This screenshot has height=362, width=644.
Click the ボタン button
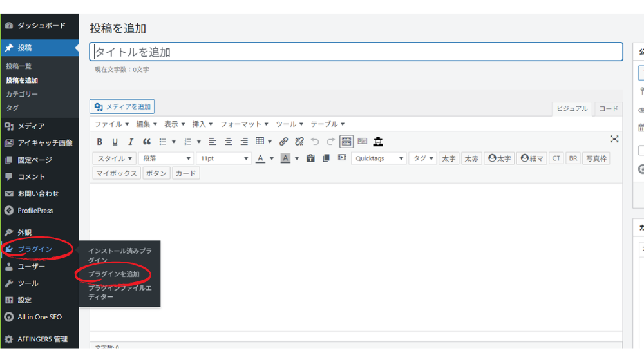tap(156, 173)
